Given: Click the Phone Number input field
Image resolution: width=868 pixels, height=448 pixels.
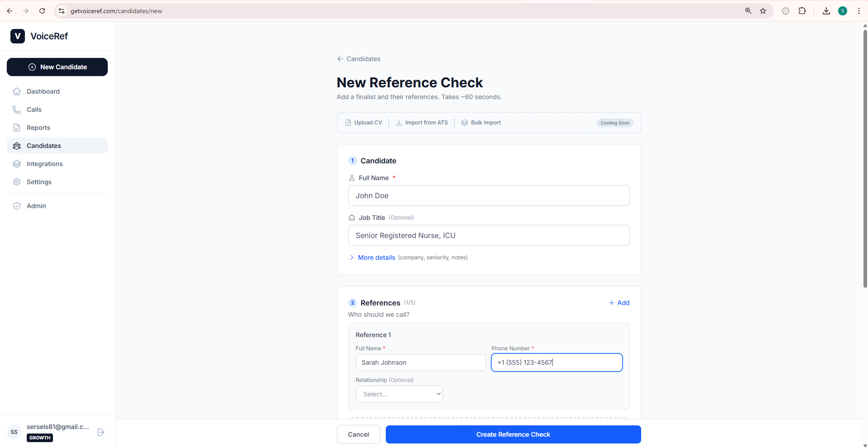Looking at the screenshot, I should 556,362.
